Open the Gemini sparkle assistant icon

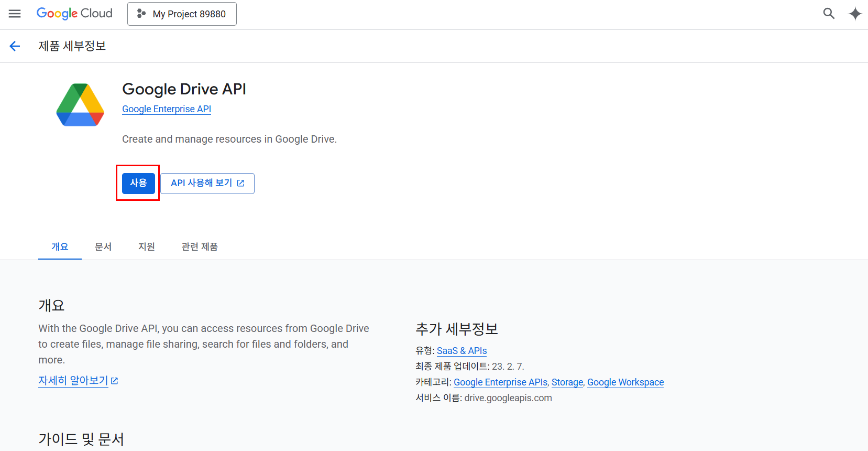(855, 14)
